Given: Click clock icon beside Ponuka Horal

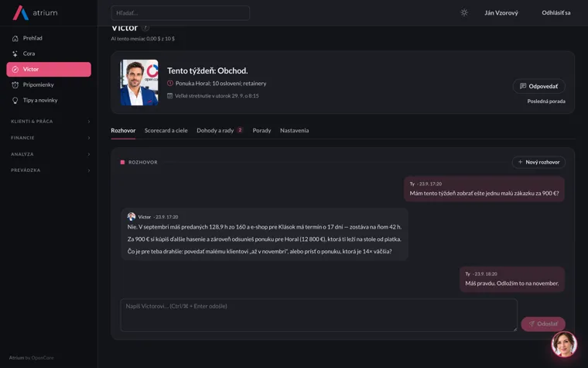Looking at the screenshot, I should coord(170,84).
